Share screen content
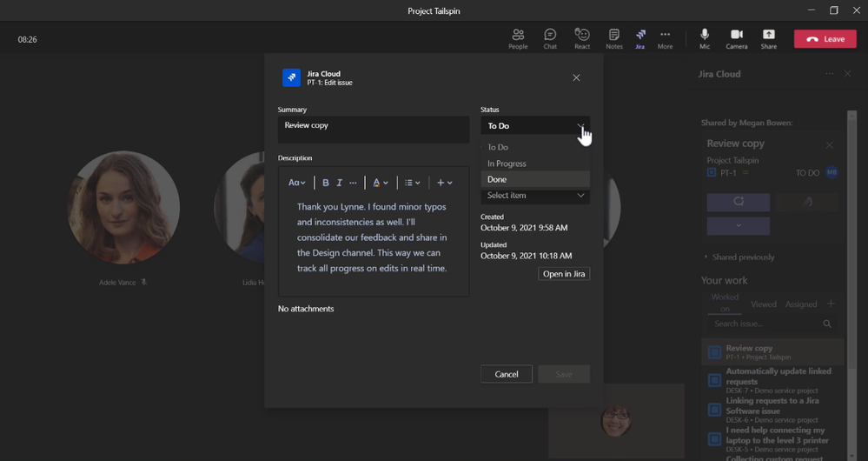Viewport: 868px width, 461px height. [768, 39]
